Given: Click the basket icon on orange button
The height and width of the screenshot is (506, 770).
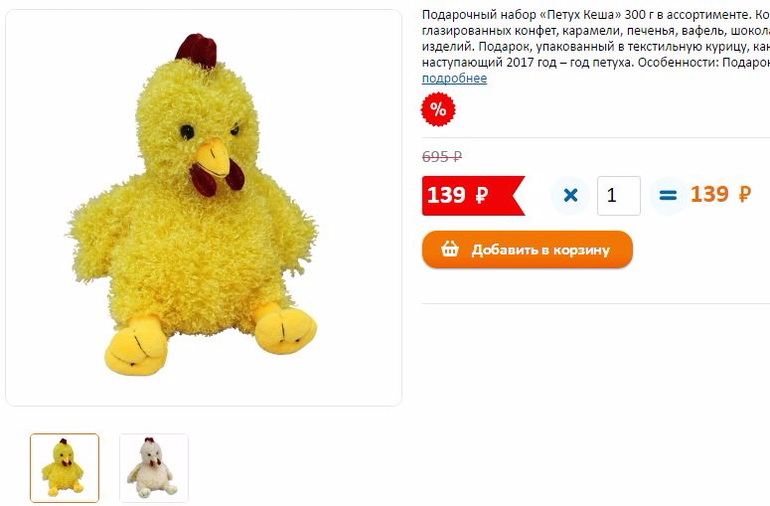Looking at the screenshot, I should tap(449, 249).
